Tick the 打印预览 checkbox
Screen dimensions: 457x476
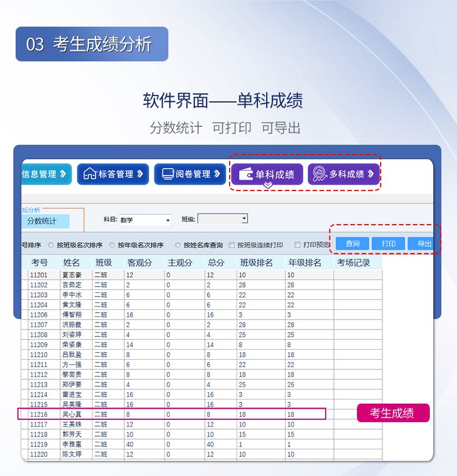pyautogui.click(x=298, y=245)
